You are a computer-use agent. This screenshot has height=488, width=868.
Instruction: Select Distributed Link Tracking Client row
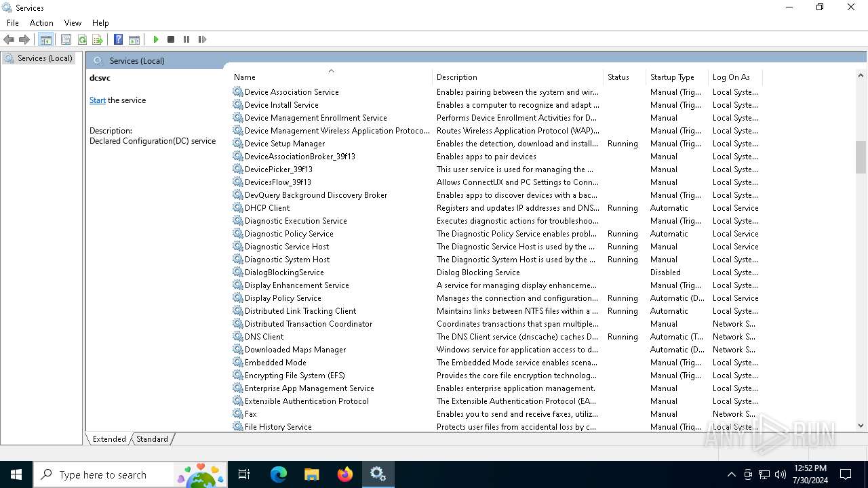pos(496,311)
